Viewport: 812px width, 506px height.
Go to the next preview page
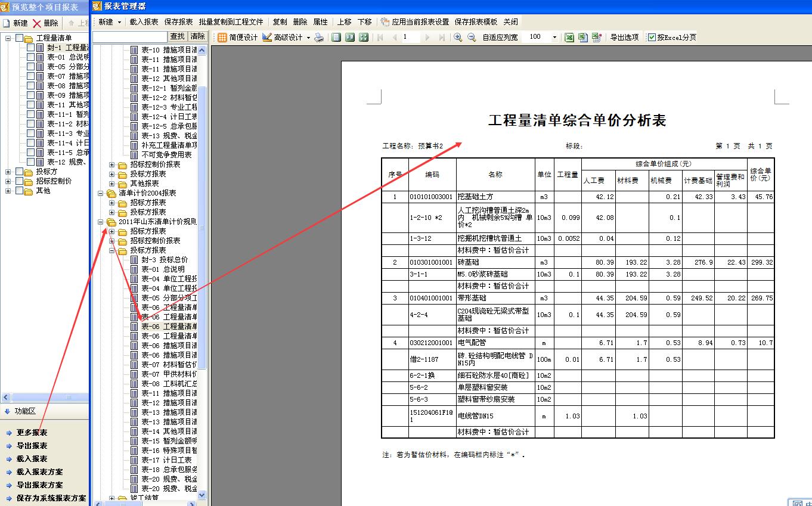(x=427, y=37)
